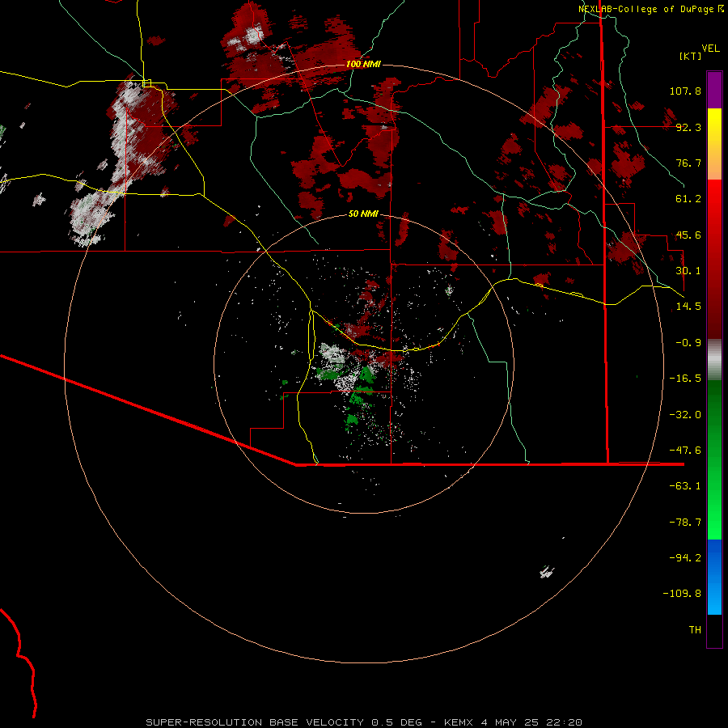Click the 61.2 velocity scale value
The image size is (728, 728).
688,199
